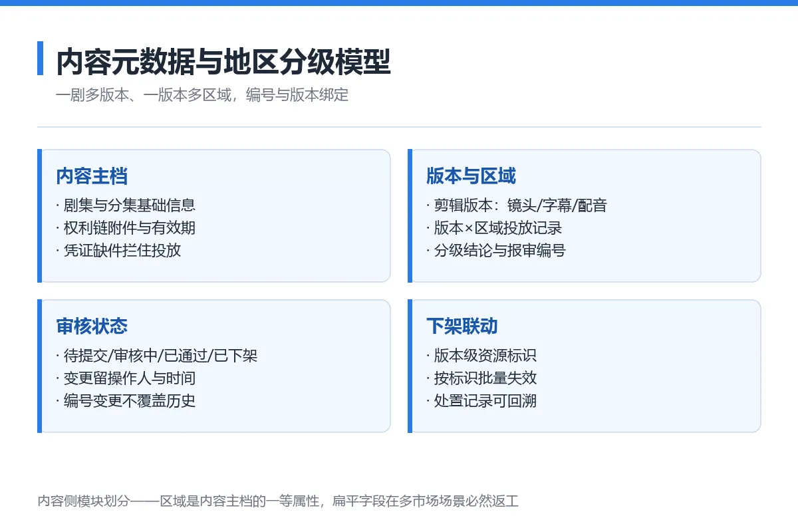Click bullet 剪辑版本：镜头/字幕/配音
This screenshot has width=798, height=532.
click(x=517, y=205)
